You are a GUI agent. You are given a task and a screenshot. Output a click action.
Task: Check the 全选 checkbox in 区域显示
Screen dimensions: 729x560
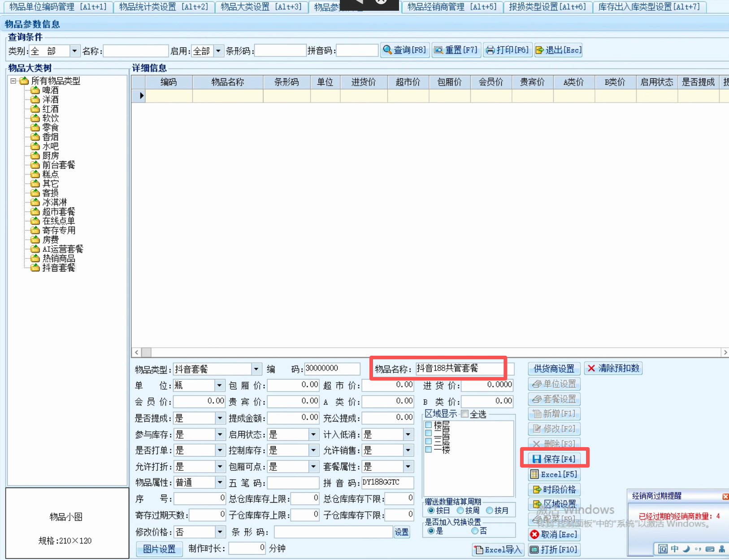465,414
